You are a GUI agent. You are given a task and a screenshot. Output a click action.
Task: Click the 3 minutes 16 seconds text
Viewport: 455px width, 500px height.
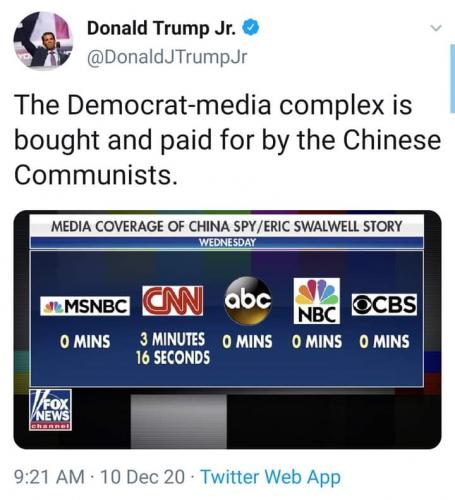tap(173, 348)
